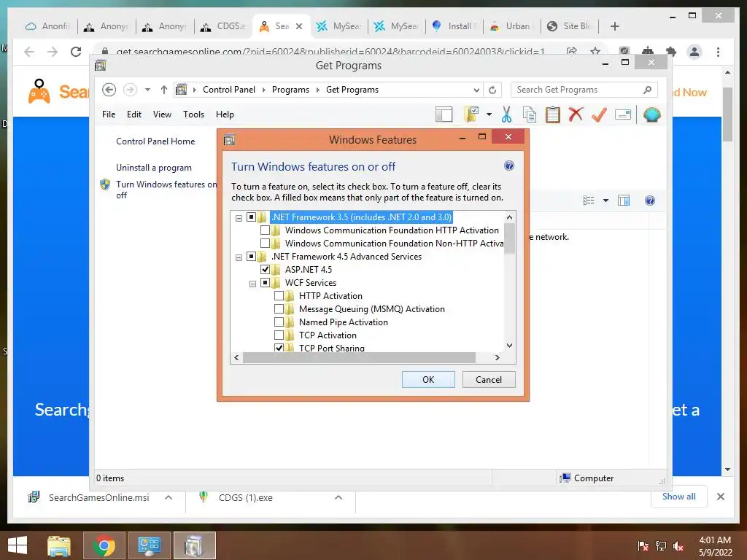Open a new Chrome tab
The height and width of the screenshot is (560, 747).
[614, 26]
